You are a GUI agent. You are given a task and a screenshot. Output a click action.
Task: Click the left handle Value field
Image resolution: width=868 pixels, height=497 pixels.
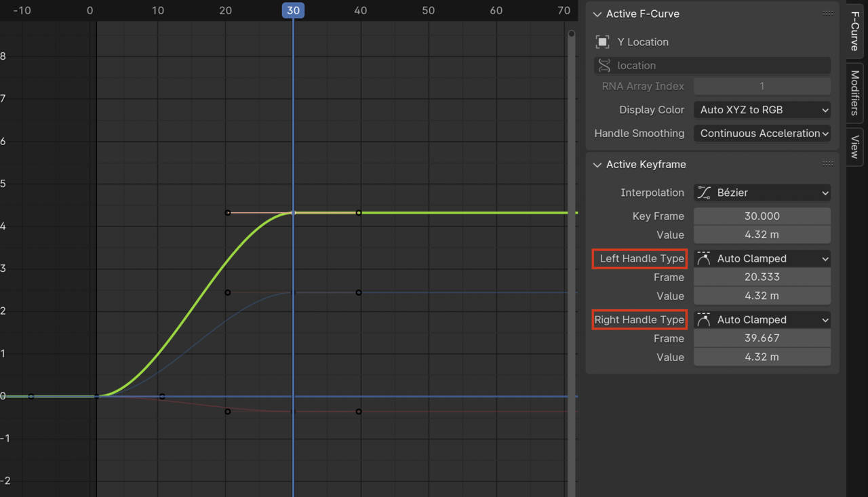coord(762,296)
